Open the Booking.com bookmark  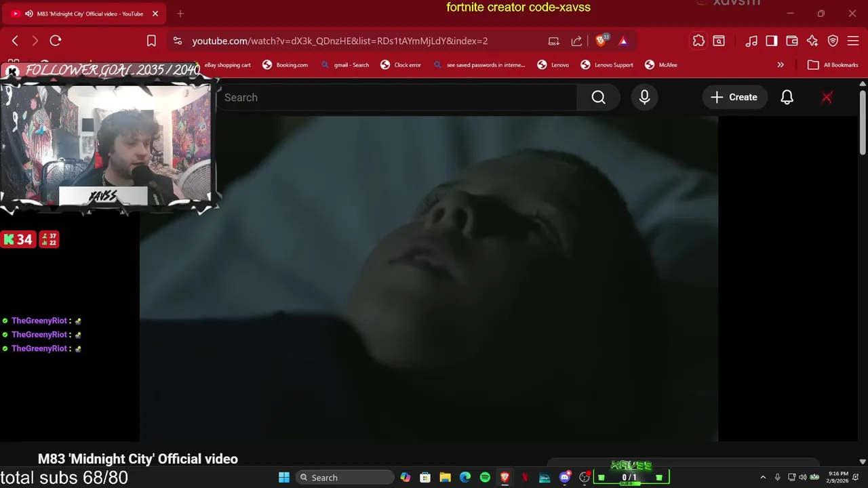pos(285,65)
